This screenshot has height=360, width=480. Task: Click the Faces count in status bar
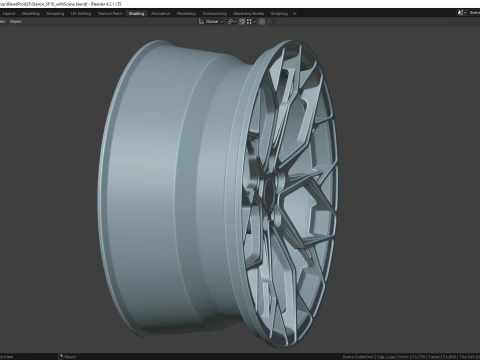click(442, 357)
